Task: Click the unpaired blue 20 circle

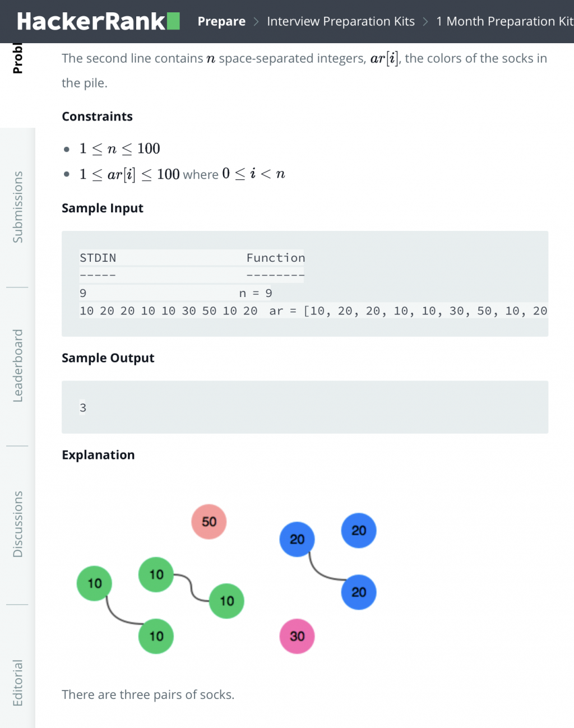Action: [359, 530]
